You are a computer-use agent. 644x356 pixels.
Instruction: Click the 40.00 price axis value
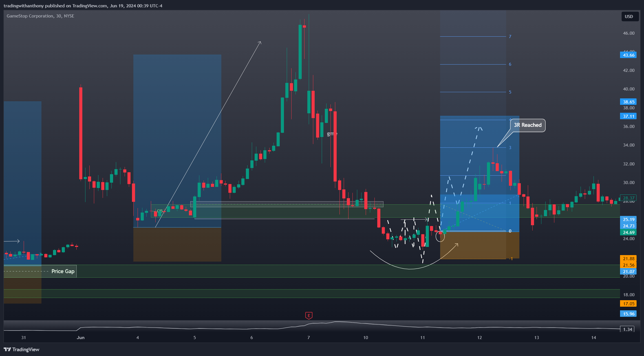click(628, 89)
